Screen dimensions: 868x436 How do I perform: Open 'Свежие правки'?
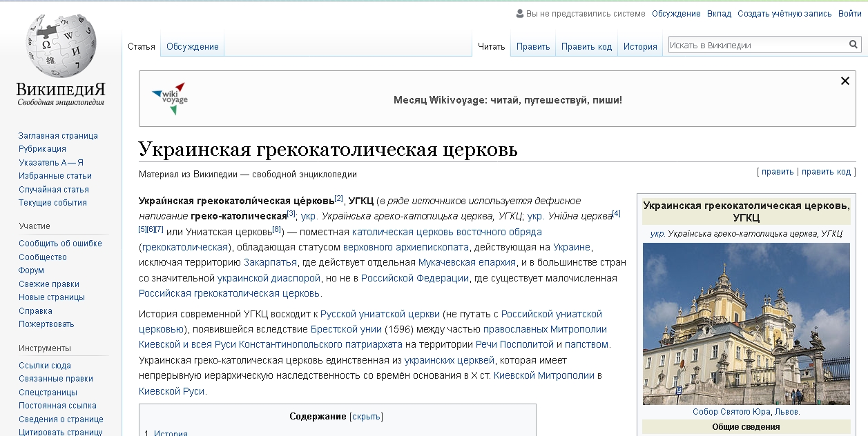click(49, 284)
